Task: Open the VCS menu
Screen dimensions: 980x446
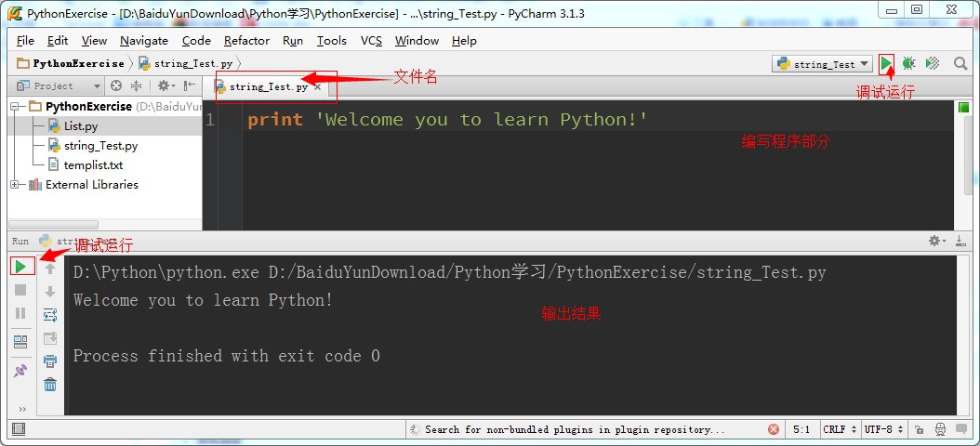Action: point(371,41)
